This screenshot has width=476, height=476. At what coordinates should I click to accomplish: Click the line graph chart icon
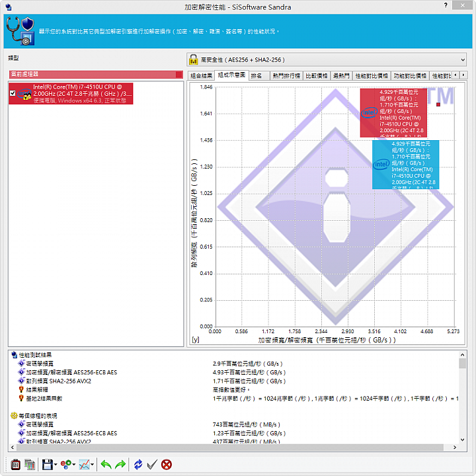point(85,465)
